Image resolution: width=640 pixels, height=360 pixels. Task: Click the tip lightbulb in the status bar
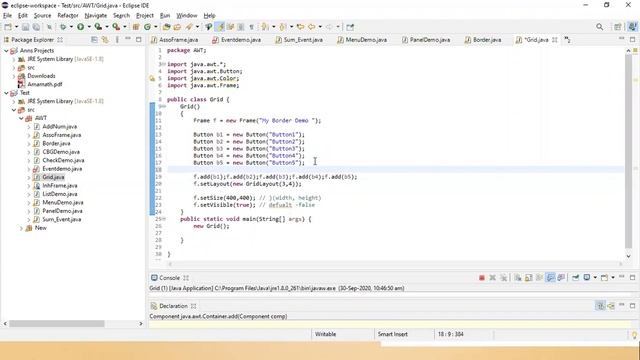pos(634,335)
